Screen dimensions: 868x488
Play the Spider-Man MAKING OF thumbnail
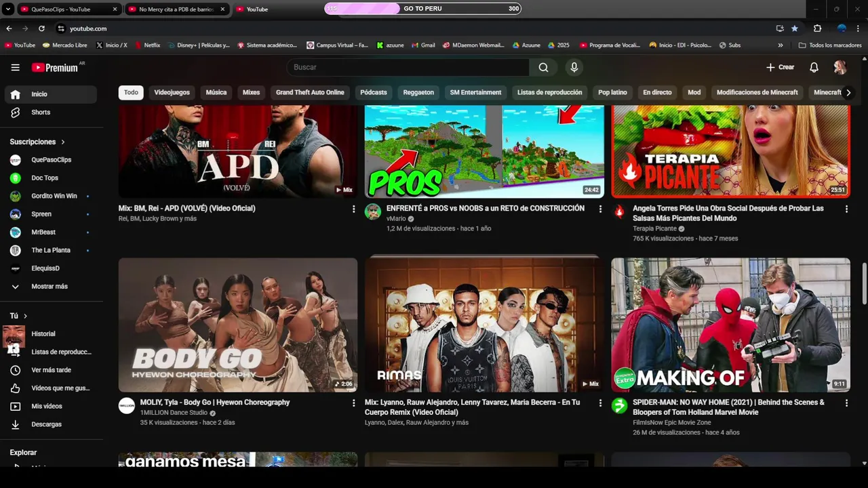point(730,325)
